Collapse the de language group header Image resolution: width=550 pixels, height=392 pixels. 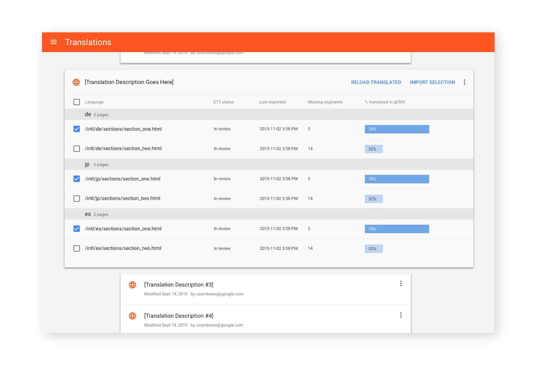[88, 115]
